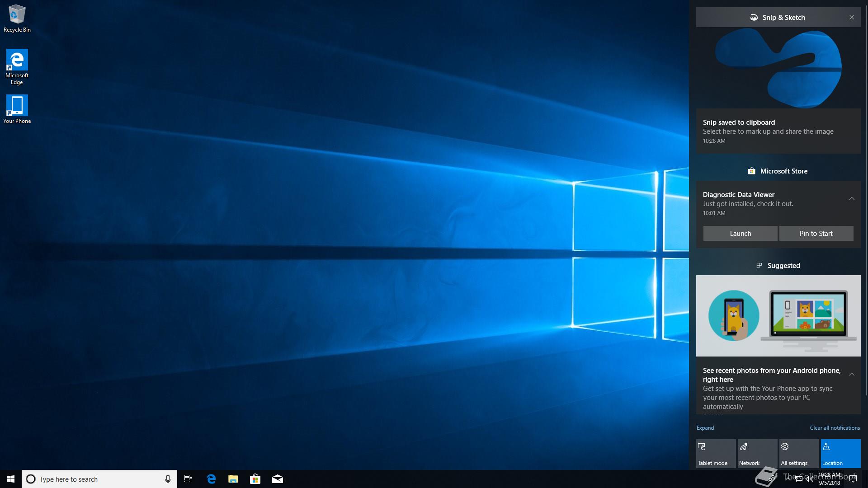The height and width of the screenshot is (488, 868).
Task: Collapse the Android photos suggestion
Action: pyautogui.click(x=852, y=374)
